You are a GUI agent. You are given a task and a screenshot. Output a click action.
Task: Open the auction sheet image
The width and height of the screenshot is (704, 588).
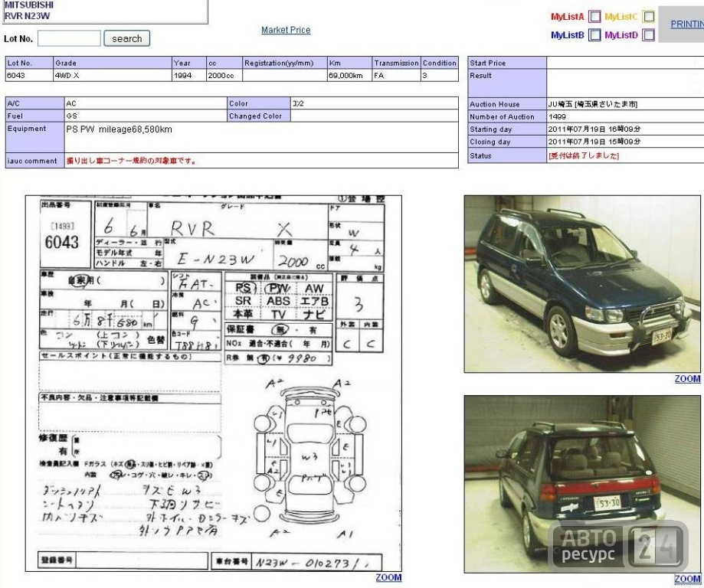(213, 384)
